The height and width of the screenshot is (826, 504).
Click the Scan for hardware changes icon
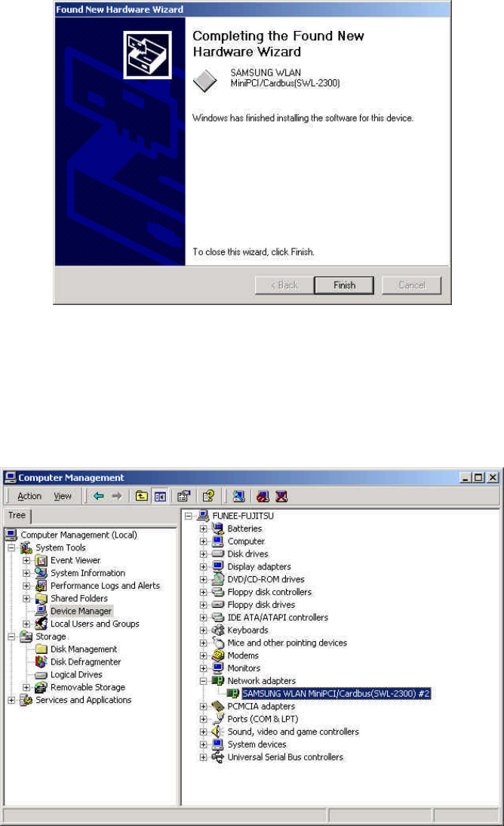pos(238,496)
